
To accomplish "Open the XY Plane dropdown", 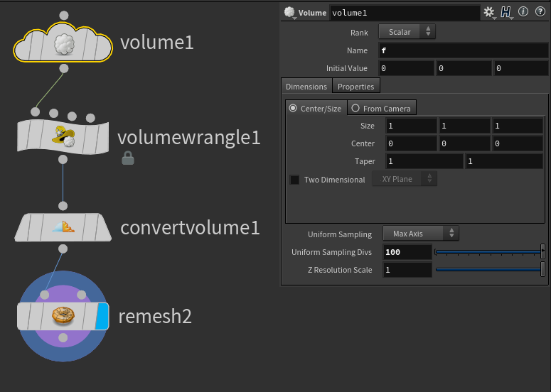I will 405,179.
